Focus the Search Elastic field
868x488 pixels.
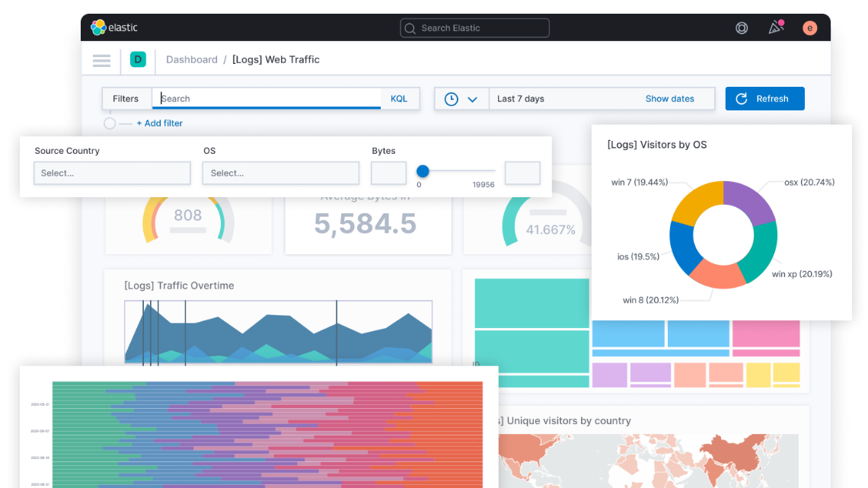tap(474, 28)
